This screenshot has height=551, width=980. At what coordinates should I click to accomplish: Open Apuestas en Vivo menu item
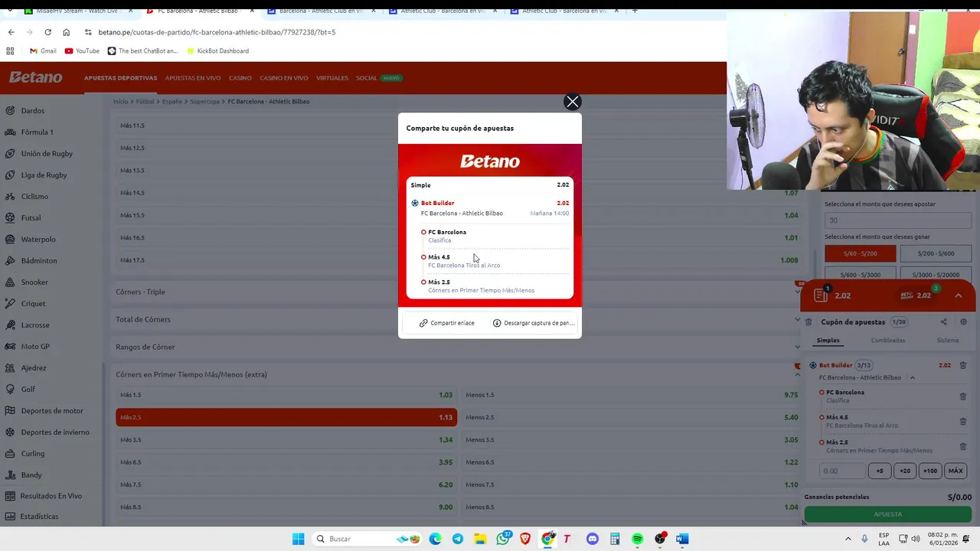(x=193, y=78)
